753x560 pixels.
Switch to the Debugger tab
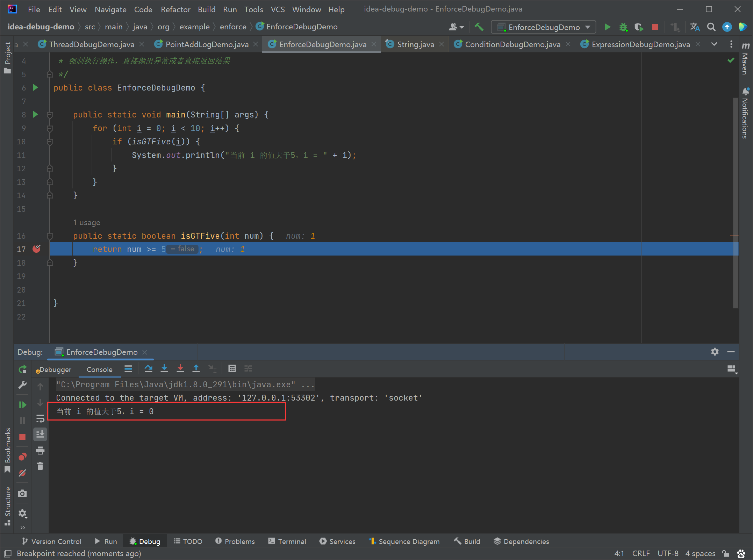[54, 369]
